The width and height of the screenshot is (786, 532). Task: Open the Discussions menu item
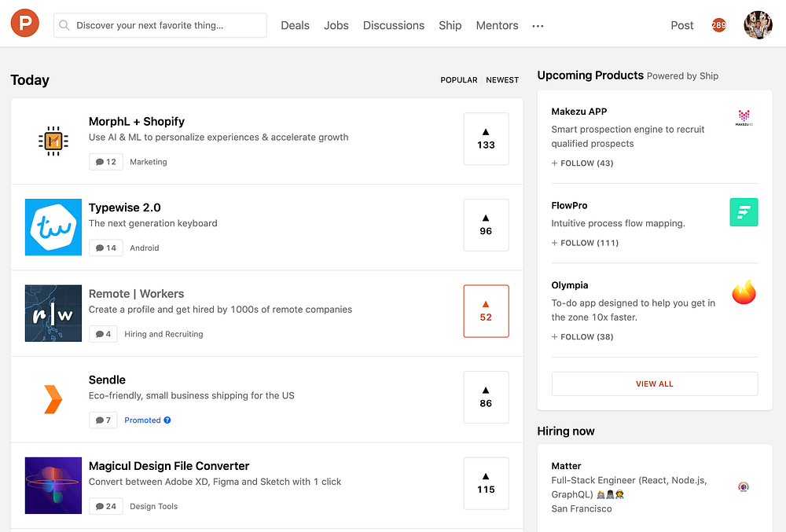point(394,25)
